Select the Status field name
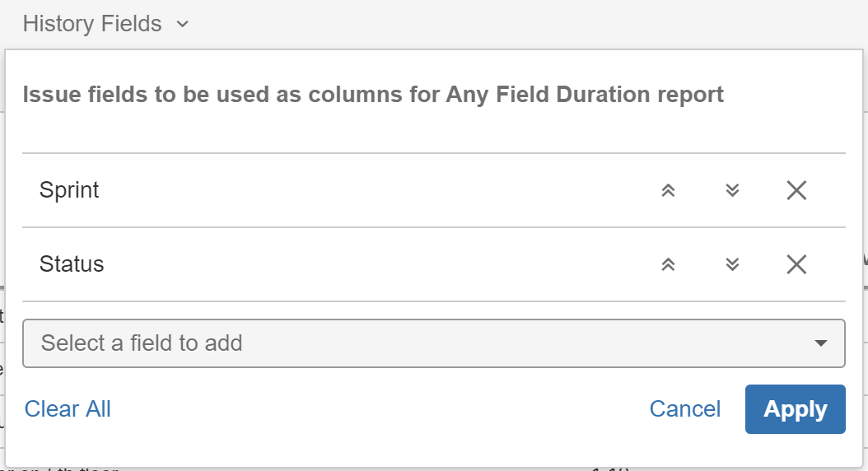The image size is (868, 471). pos(72,264)
